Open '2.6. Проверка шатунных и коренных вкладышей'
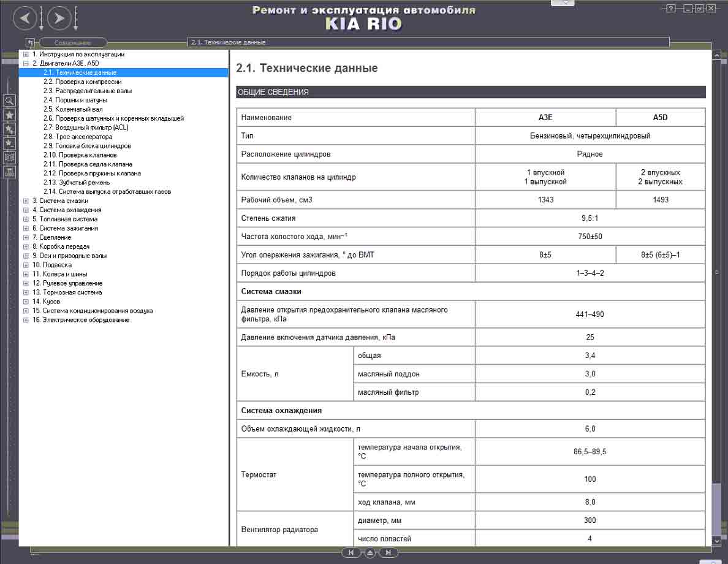728x564 pixels. point(114,118)
